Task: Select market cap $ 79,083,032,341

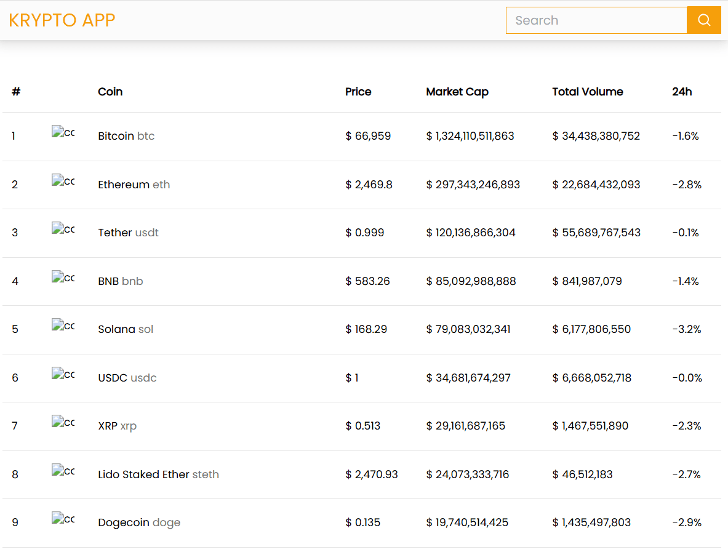Action: (x=468, y=329)
